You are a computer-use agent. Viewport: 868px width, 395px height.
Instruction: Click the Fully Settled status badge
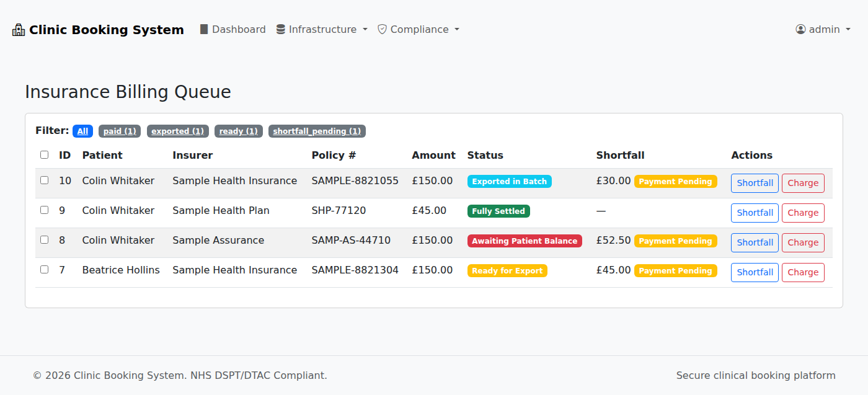tap(498, 211)
